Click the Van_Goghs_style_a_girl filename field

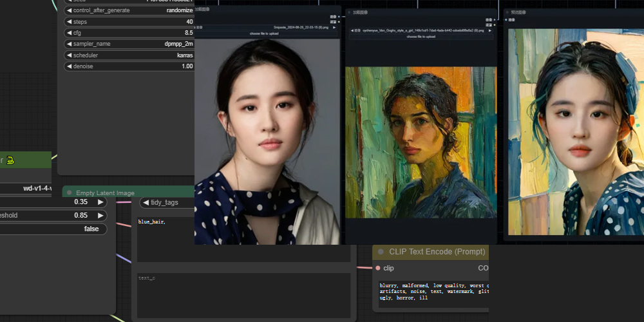tap(424, 30)
